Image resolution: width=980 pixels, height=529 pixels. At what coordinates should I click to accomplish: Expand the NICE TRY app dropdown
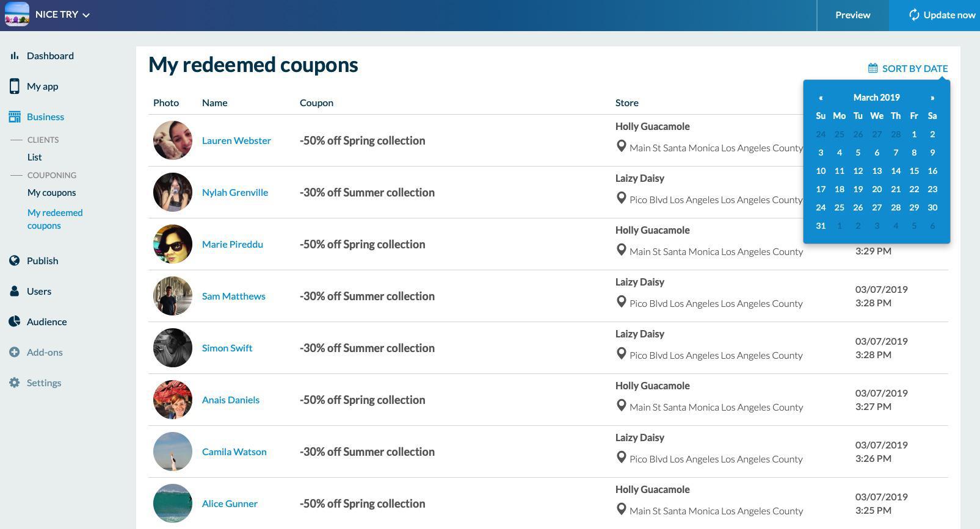(x=86, y=15)
